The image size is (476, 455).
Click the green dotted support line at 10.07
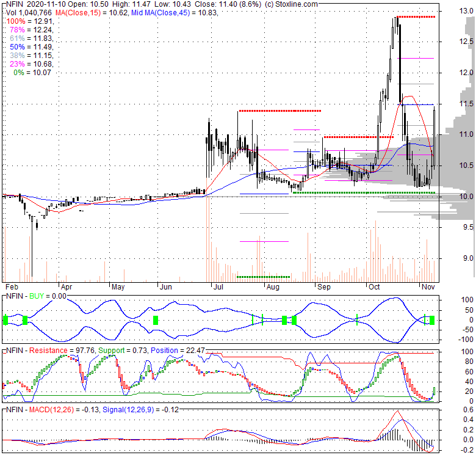click(364, 192)
